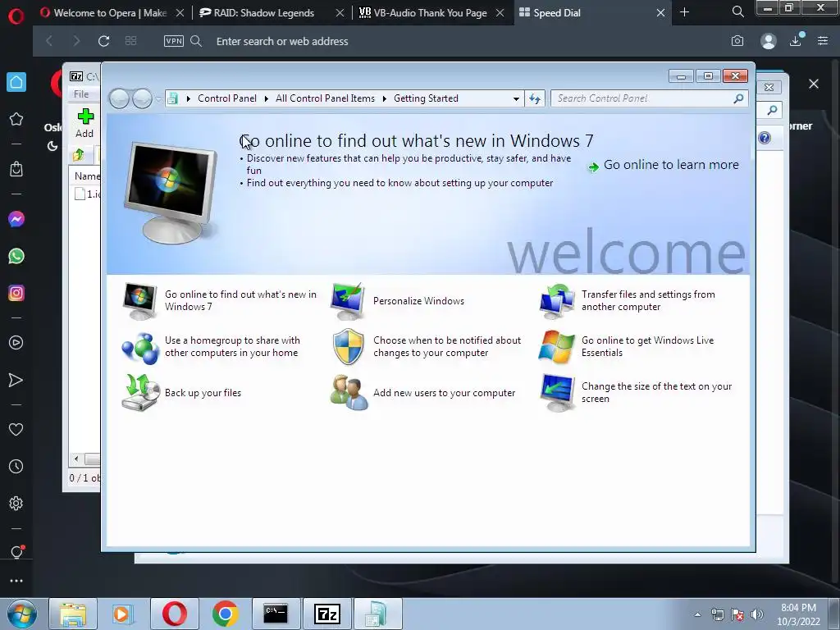The image size is (840, 630).
Task: Open the Shopping bag sidebar icon
Action: [x=16, y=169]
